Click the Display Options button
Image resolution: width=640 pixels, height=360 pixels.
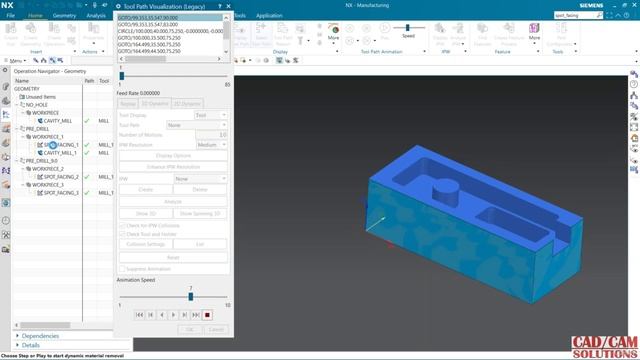coord(173,156)
